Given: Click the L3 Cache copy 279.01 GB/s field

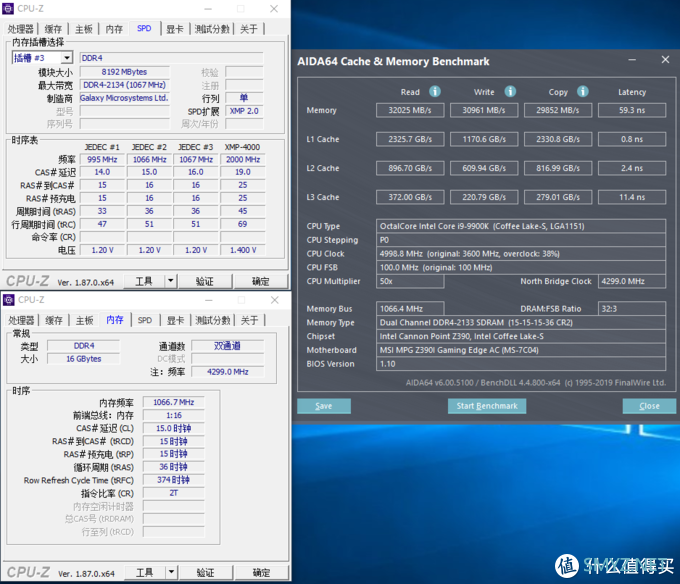Looking at the screenshot, I should 558,197.
